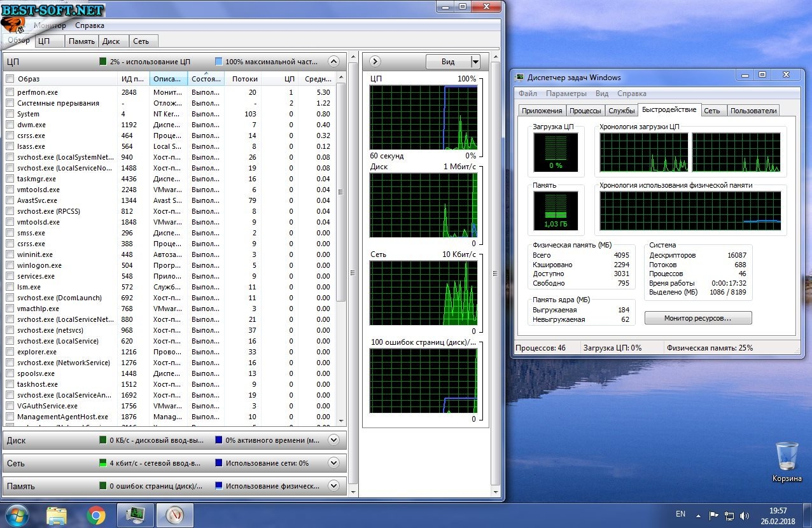Collapse the graphs pane with the arrow button
The height and width of the screenshot is (528, 812).
point(375,62)
